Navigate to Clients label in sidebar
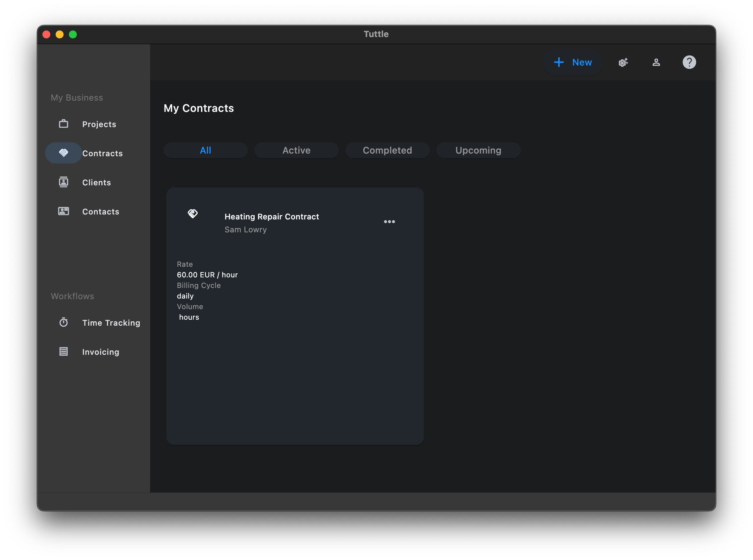 pos(96,182)
